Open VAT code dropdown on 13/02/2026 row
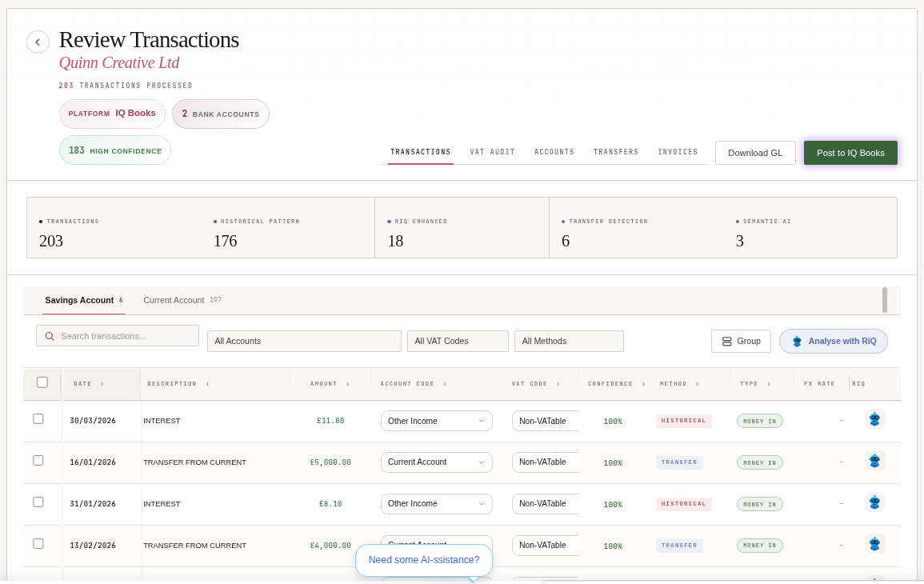Screen dimensions: 924x584 point(545,545)
